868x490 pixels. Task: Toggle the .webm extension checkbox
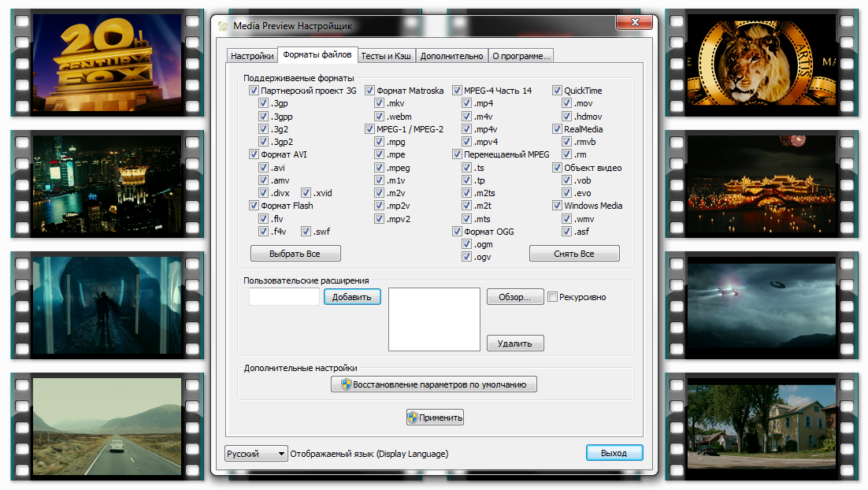point(379,117)
